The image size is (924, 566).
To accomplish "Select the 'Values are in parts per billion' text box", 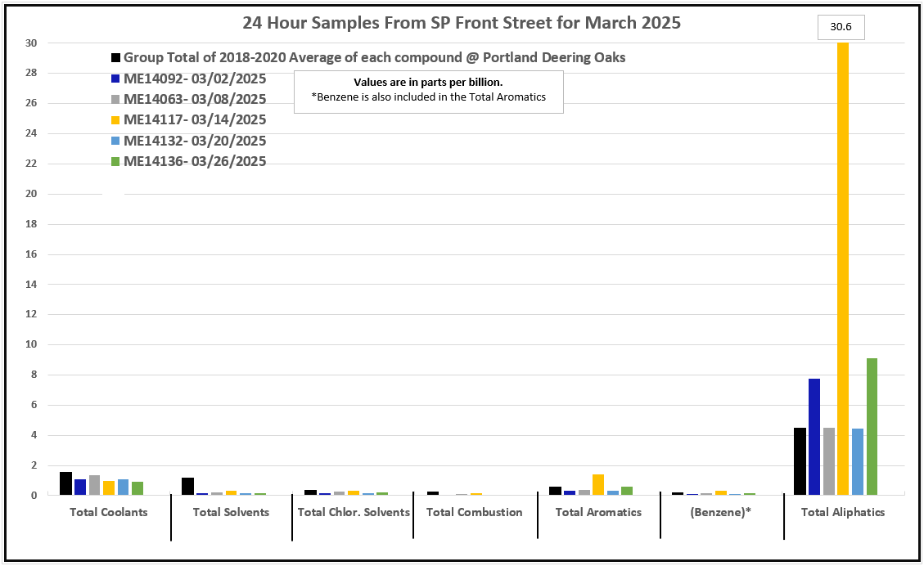I will click(428, 91).
